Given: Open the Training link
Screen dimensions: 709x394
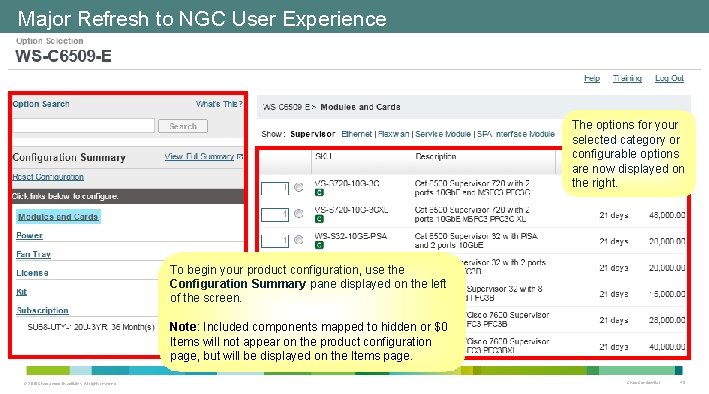Looking at the screenshot, I should coord(627,78).
